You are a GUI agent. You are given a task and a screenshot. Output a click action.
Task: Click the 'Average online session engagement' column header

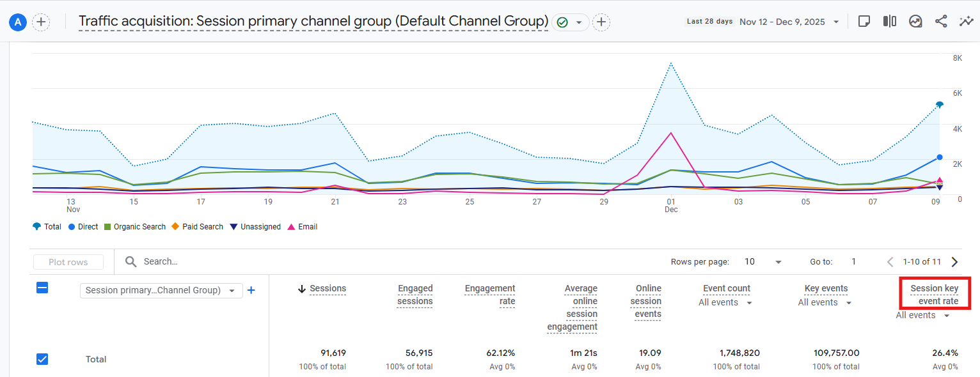click(x=573, y=307)
